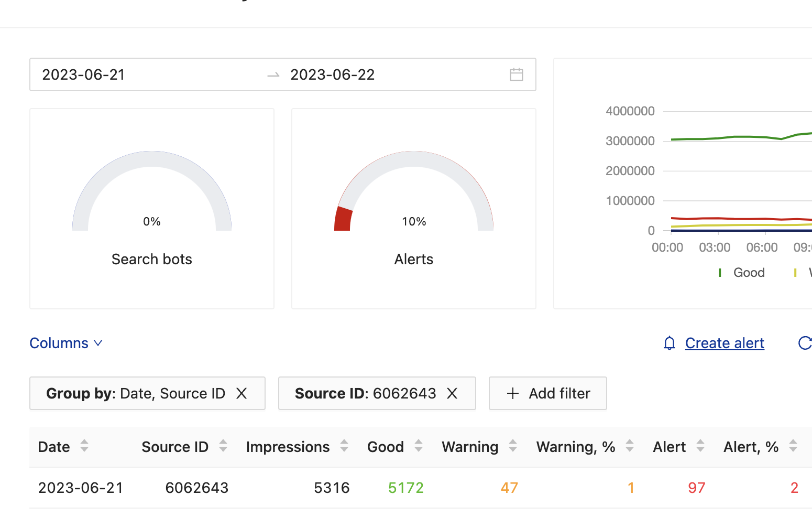
Task: Click the Add filter button
Action: point(547,393)
